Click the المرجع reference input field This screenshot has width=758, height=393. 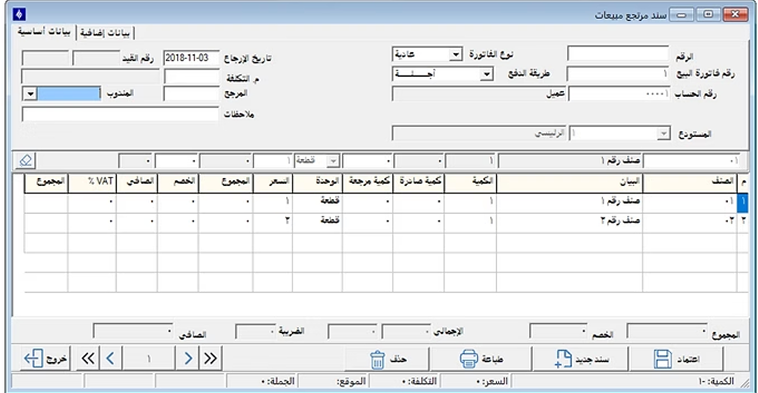click(x=191, y=94)
